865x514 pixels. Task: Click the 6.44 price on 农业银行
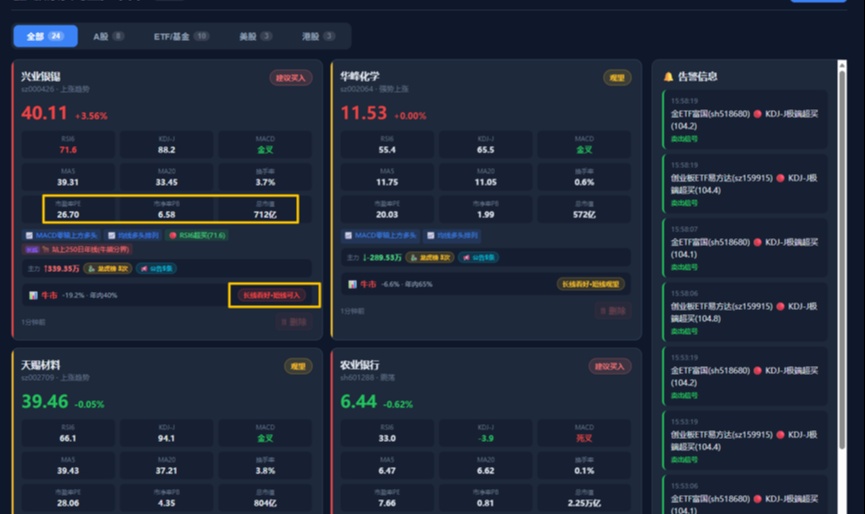point(359,401)
